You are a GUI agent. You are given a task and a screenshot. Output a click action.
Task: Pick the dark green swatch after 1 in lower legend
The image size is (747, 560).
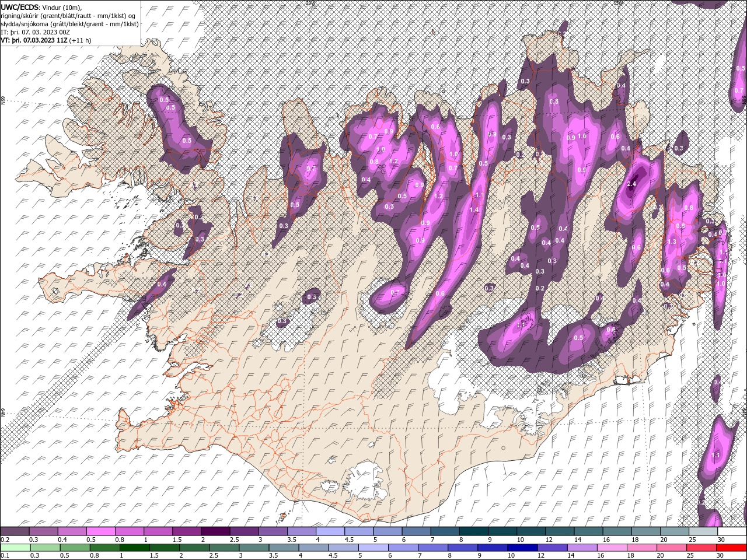(134, 548)
